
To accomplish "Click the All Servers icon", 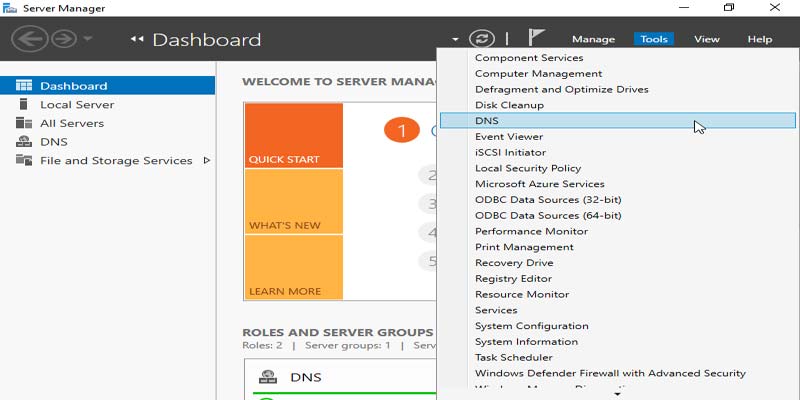I will 24,123.
